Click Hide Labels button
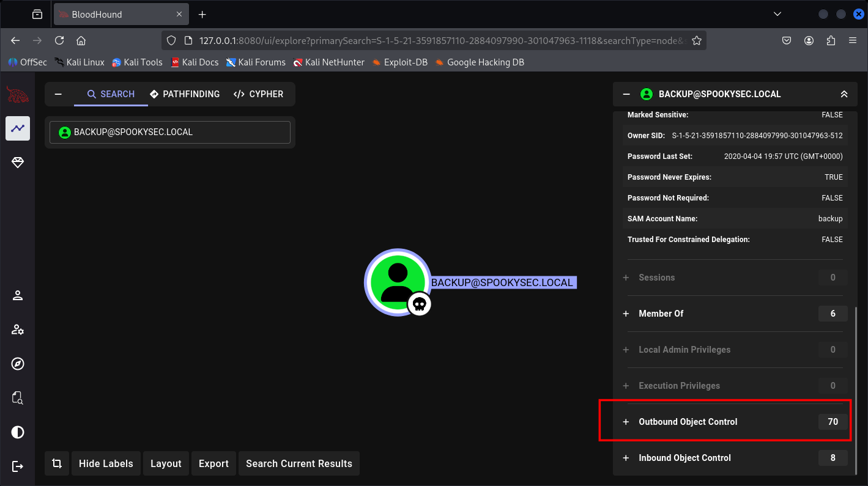Image resolution: width=868 pixels, height=486 pixels. click(106, 463)
